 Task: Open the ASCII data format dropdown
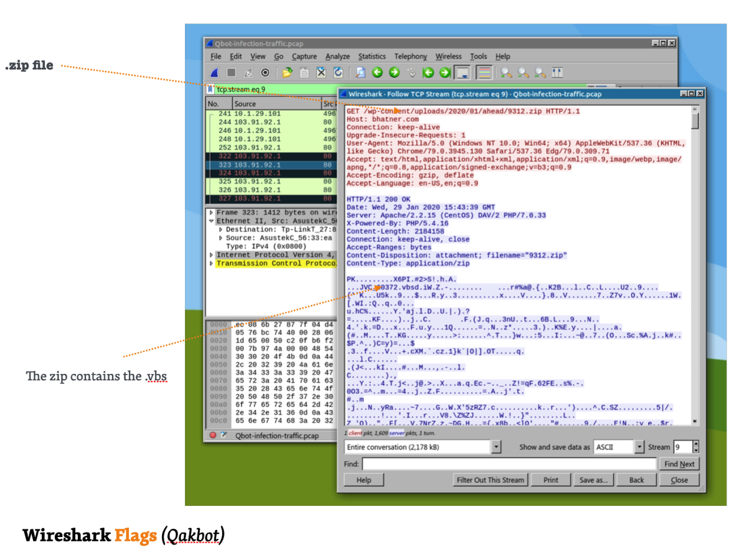(x=639, y=447)
